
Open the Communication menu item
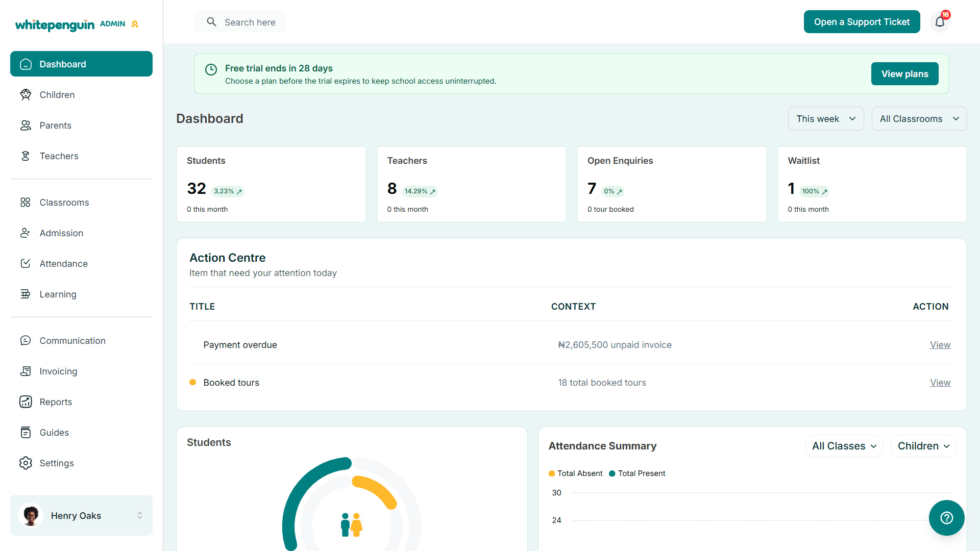(81, 340)
